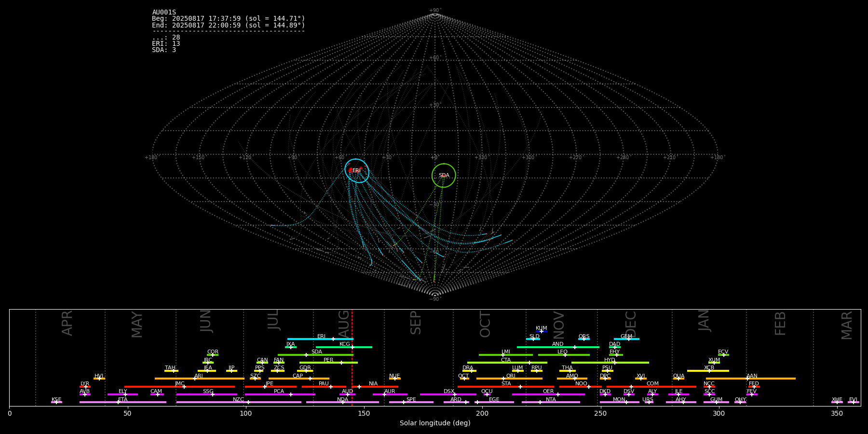Screen dimensions: 868x434
Task: Select the AU001S station title text
Action: click(x=164, y=13)
